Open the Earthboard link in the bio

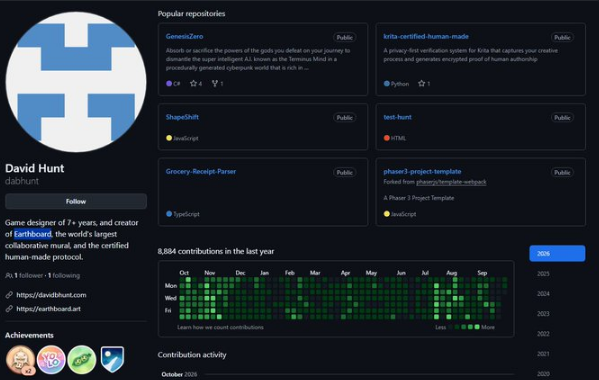pyautogui.click(x=33, y=234)
